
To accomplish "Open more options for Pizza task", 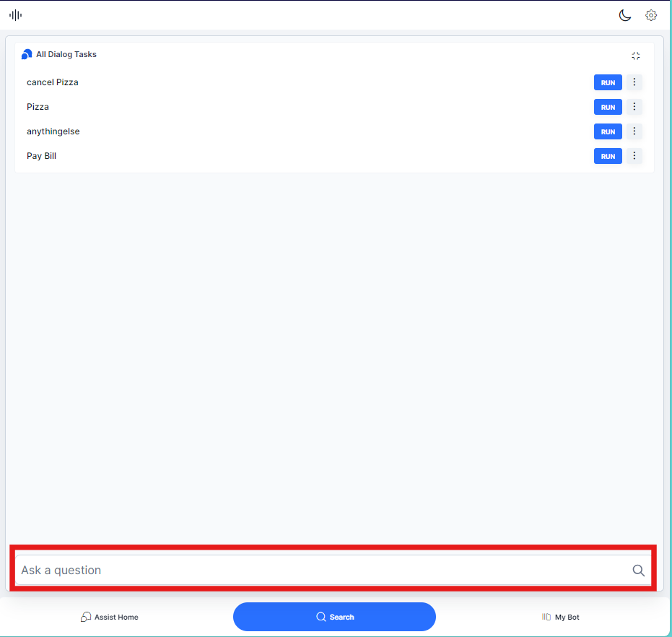I will (634, 107).
